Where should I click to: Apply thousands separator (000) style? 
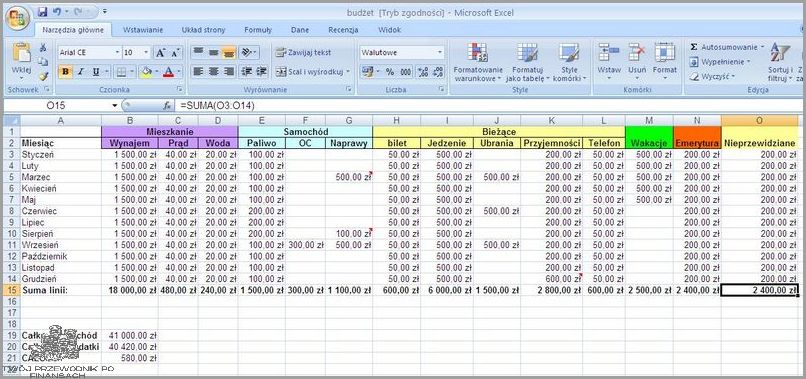coord(406,72)
